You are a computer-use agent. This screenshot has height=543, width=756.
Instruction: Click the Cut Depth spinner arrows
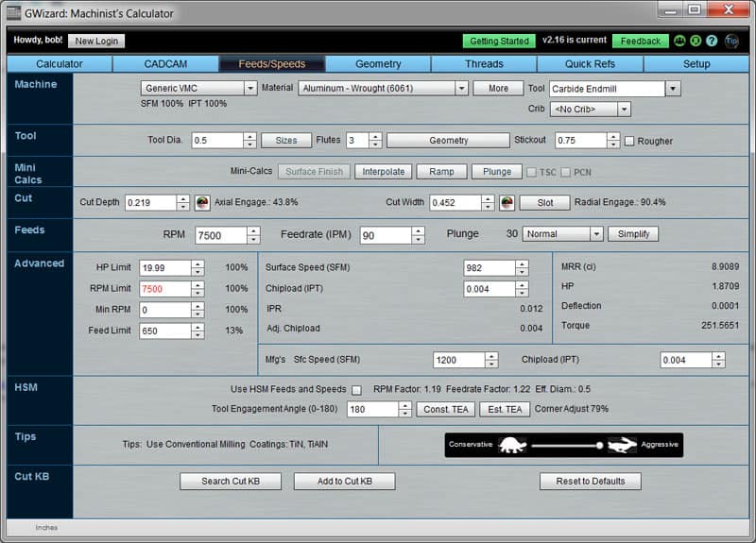click(182, 202)
